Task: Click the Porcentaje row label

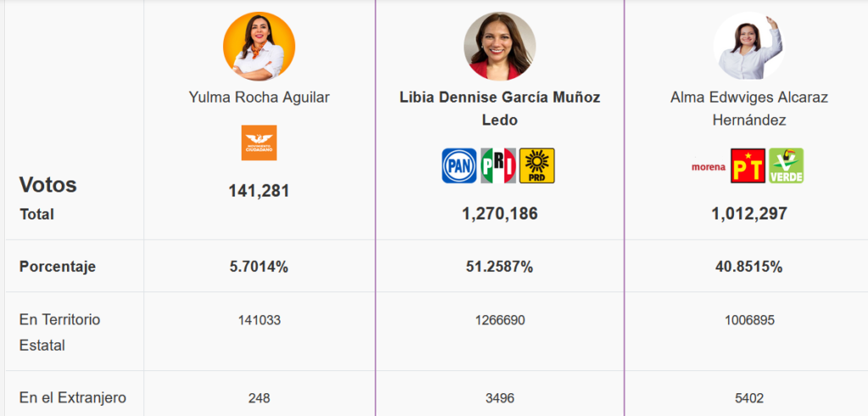Action: [58, 267]
